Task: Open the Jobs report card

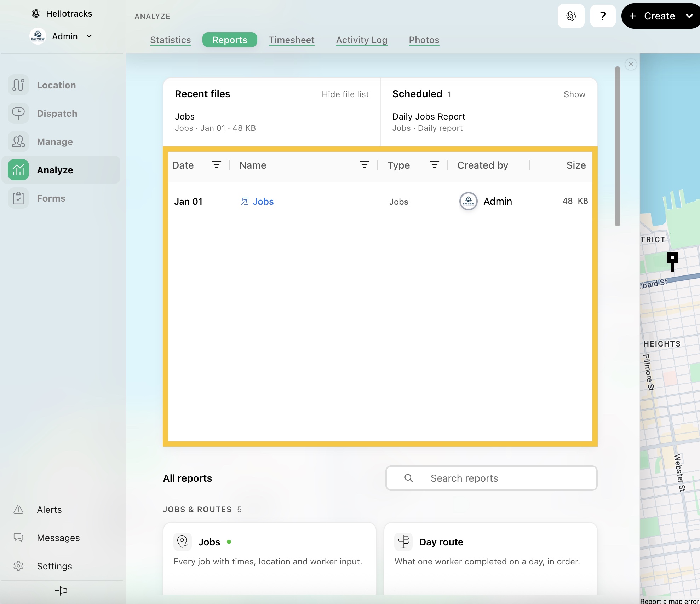Action: pyautogui.click(x=269, y=559)
